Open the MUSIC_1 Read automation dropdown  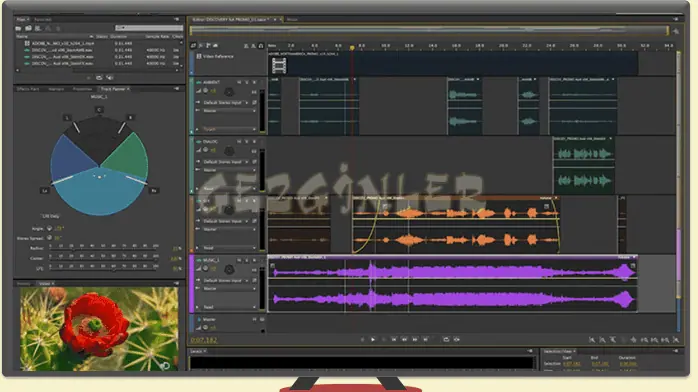click(230, 307)
